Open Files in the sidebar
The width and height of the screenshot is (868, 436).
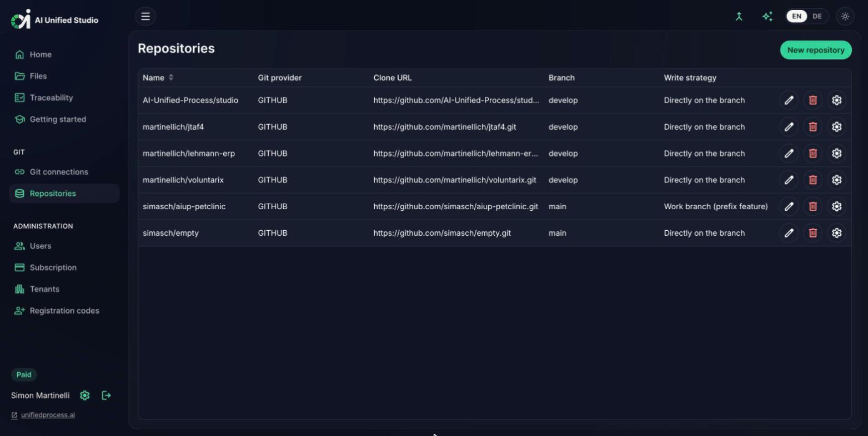(64, 76)
